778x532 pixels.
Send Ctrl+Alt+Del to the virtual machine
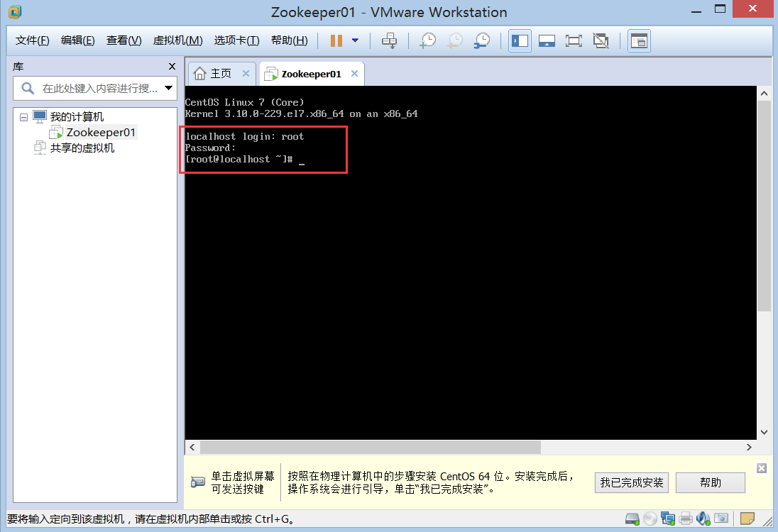click(390, 40)
